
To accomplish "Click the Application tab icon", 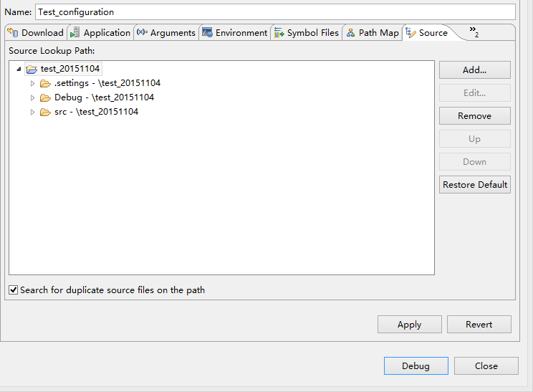I will click(75, 32).
